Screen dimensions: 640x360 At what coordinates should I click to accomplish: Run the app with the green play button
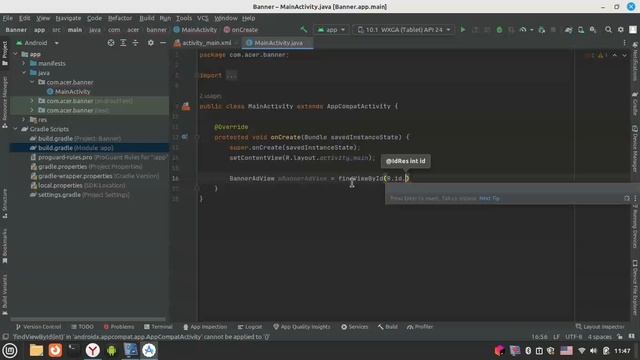(x=463, y=29)
